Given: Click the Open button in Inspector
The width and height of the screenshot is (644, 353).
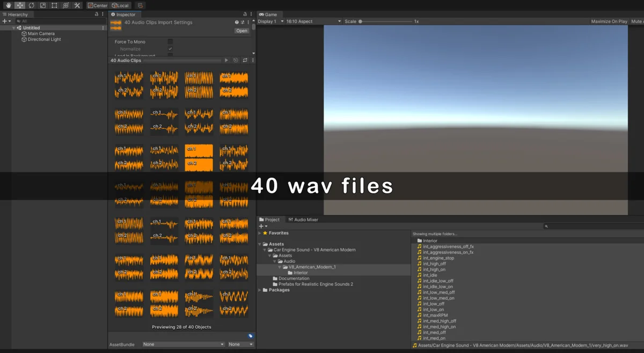Looking at the screenshot, I should coord(242,31).
